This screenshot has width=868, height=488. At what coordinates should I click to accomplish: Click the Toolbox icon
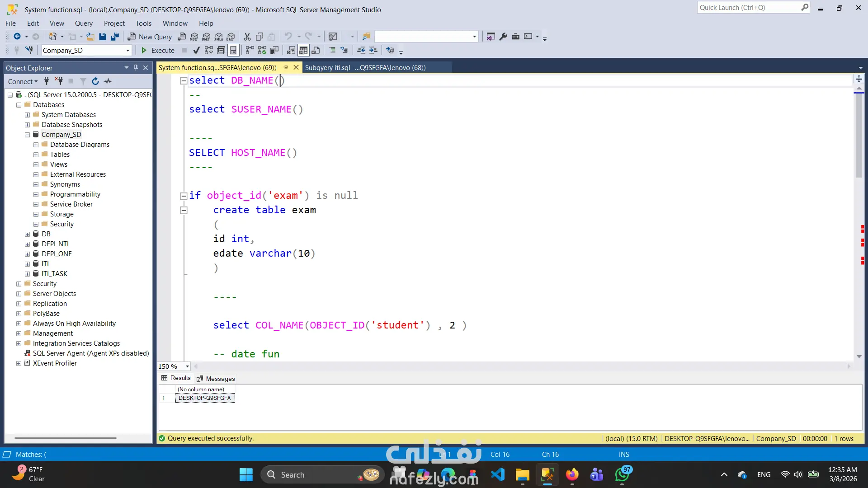click(515, 37)
